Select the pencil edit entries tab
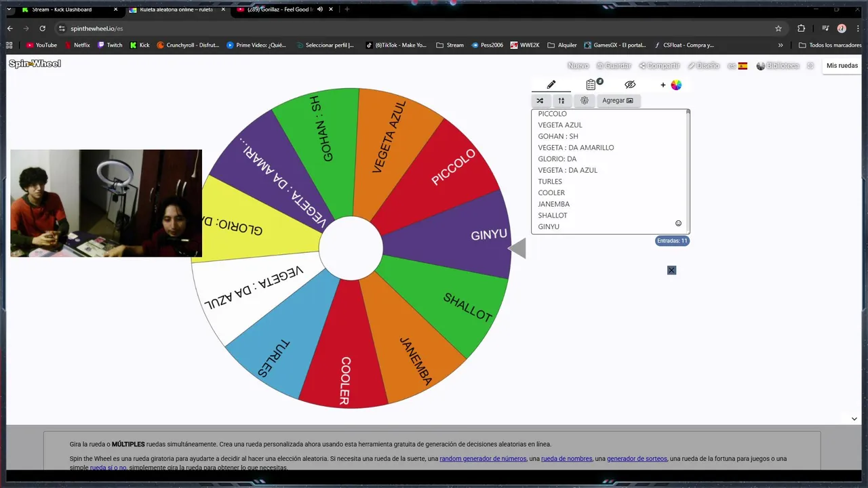This screenshot has height=488, width=868. click(551, 85)
